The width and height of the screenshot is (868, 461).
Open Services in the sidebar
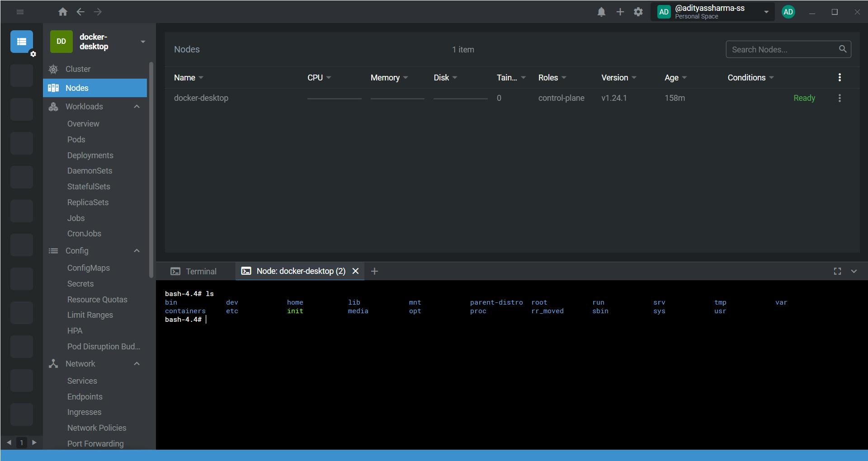click(82, 381)
